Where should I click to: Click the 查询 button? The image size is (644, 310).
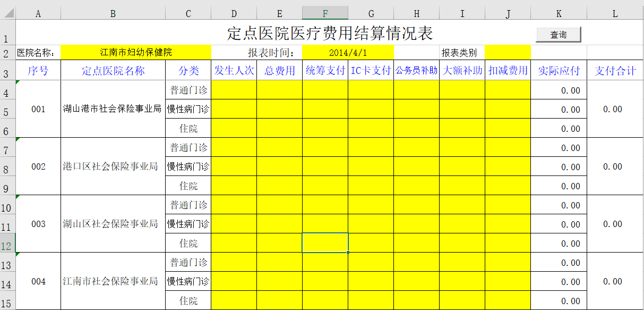click(559, 35)
